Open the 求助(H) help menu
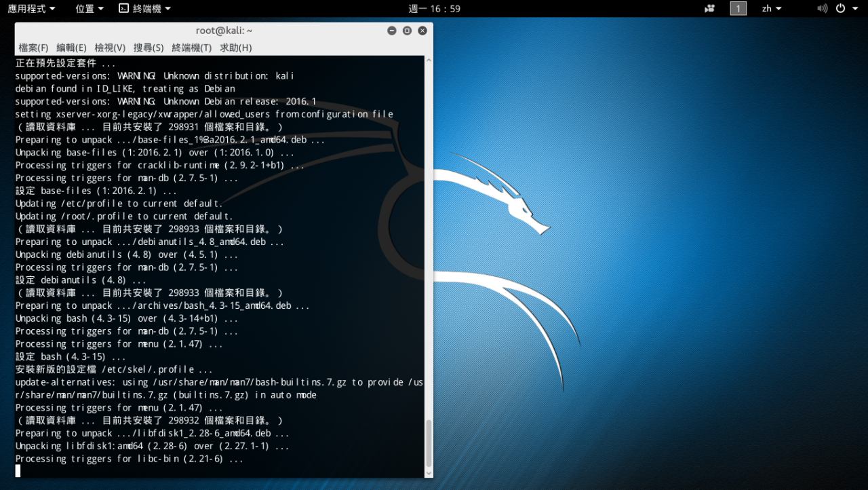868x490 pixels. [x=236, y=48]
